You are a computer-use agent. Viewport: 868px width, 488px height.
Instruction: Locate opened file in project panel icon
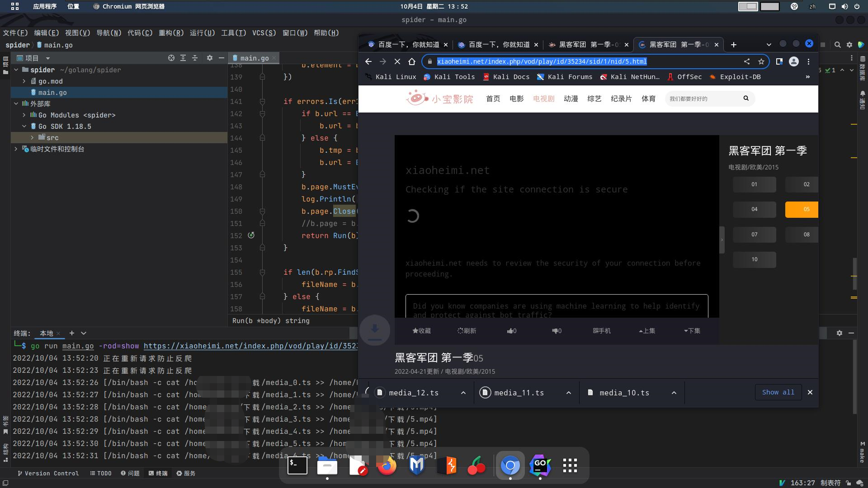pyautogui.click(x=171, y=58)
